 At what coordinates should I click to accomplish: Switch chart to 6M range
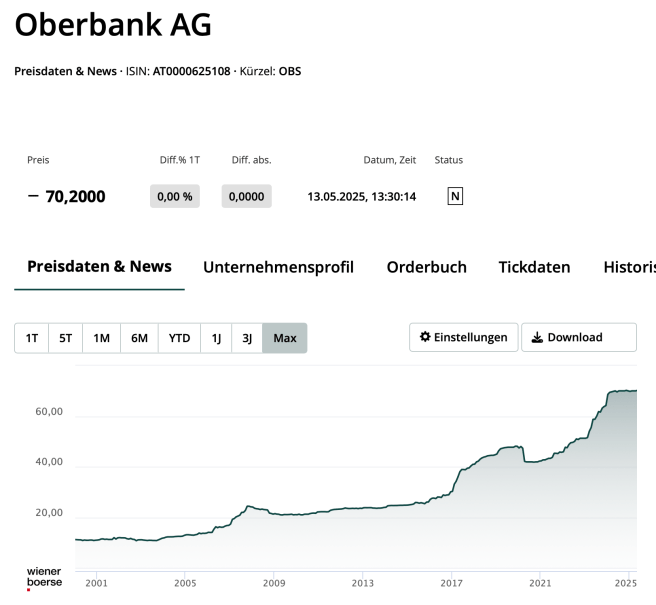tap(139, 338)
